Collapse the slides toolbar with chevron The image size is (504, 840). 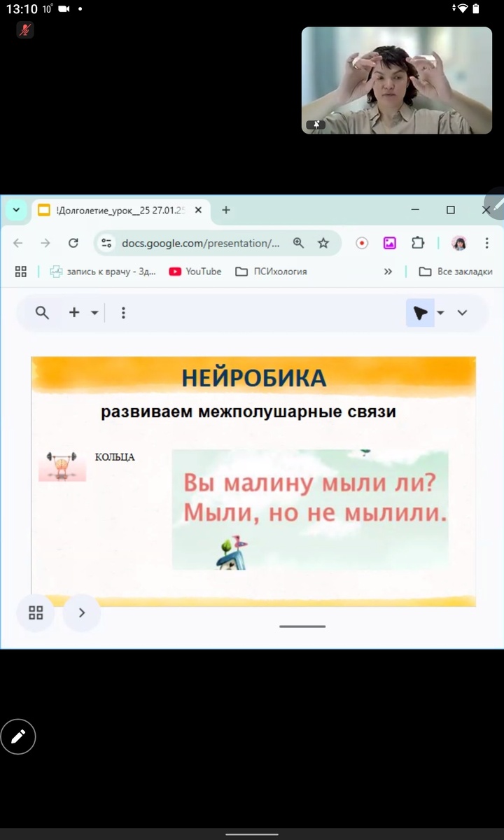462,313
